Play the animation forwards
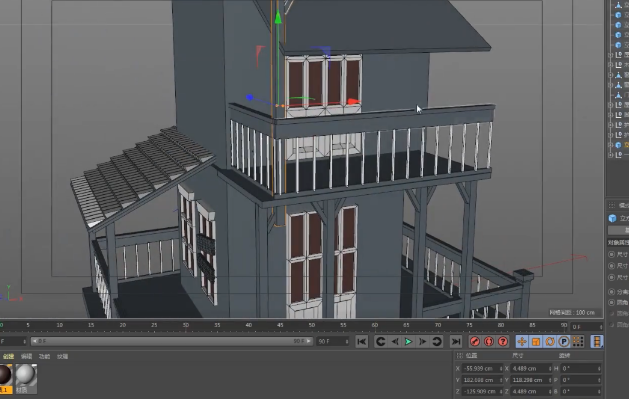Image resolution: width=629 pixels, height=399 pixels. click(x=408, y=342)
